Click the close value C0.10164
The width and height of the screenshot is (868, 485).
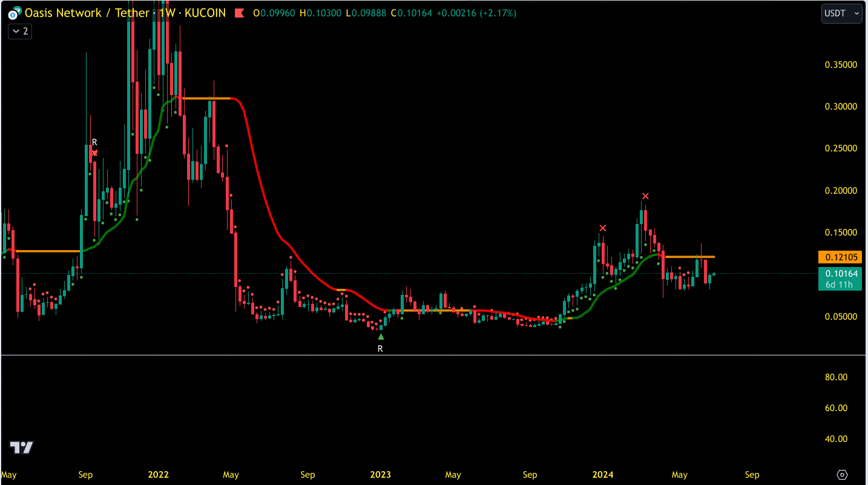click(412, 13)
